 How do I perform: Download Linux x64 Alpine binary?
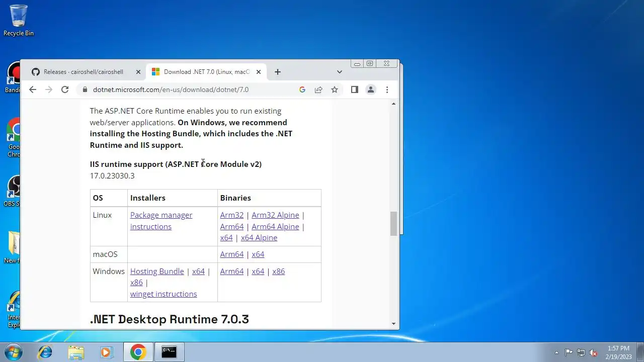(x=259, y=238)
